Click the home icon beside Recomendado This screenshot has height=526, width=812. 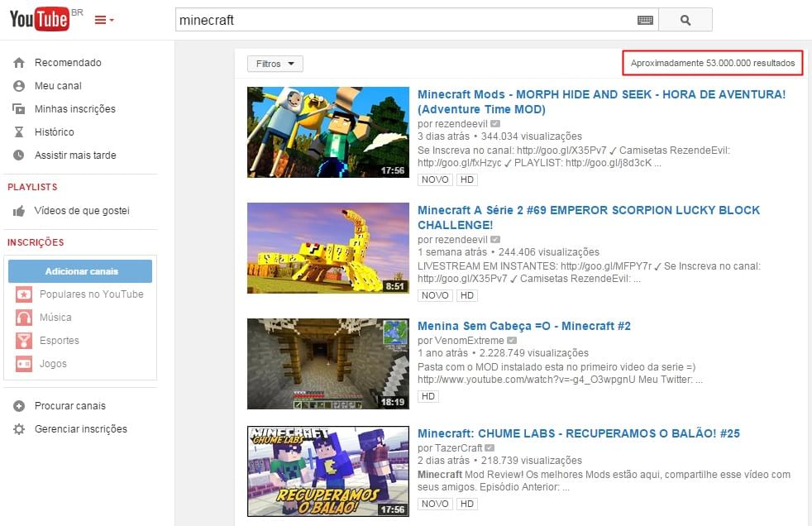point(19,63)
